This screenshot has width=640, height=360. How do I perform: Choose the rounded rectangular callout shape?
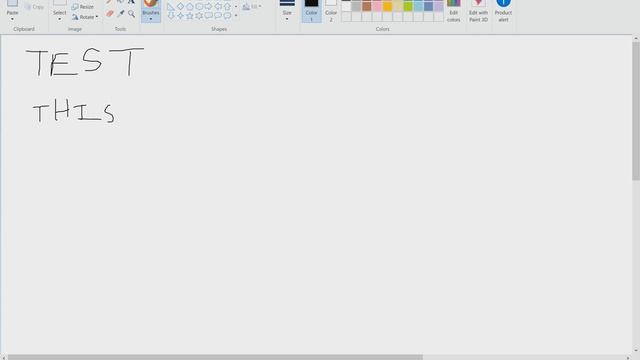click(x=209, y=16)
